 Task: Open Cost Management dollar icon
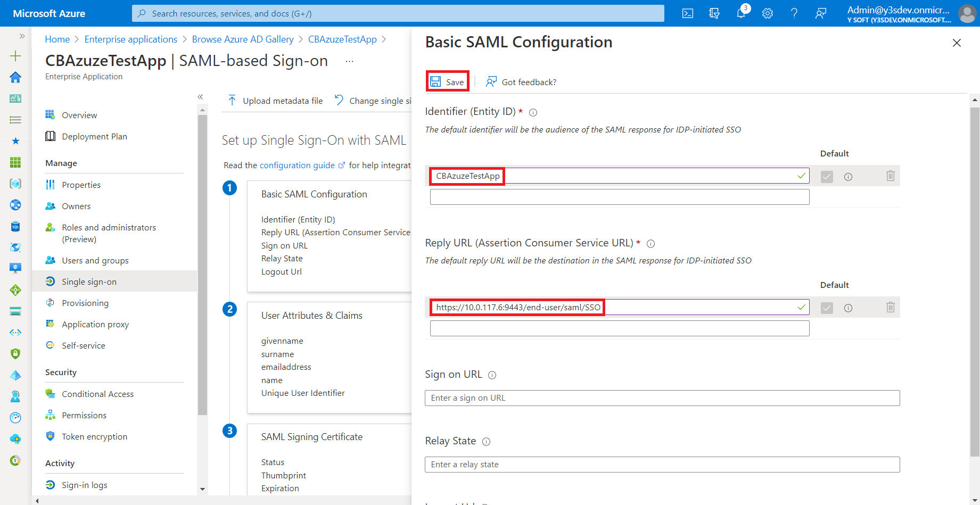tap(15, 461)
